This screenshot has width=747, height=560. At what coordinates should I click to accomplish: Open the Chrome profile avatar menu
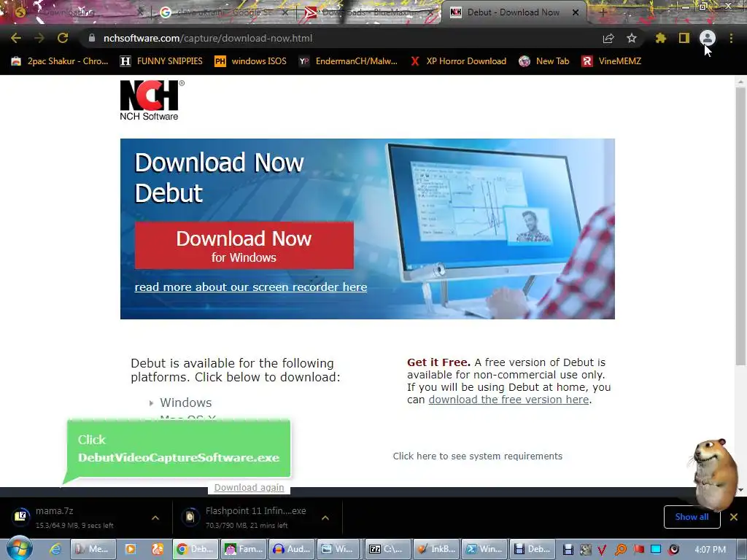708,38
